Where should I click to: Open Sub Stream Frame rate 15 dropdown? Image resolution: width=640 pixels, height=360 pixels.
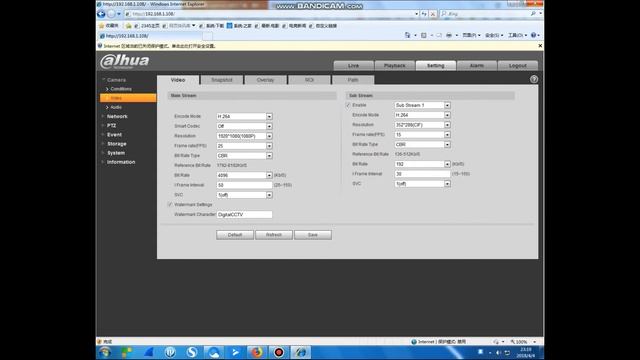click(447, 135)
